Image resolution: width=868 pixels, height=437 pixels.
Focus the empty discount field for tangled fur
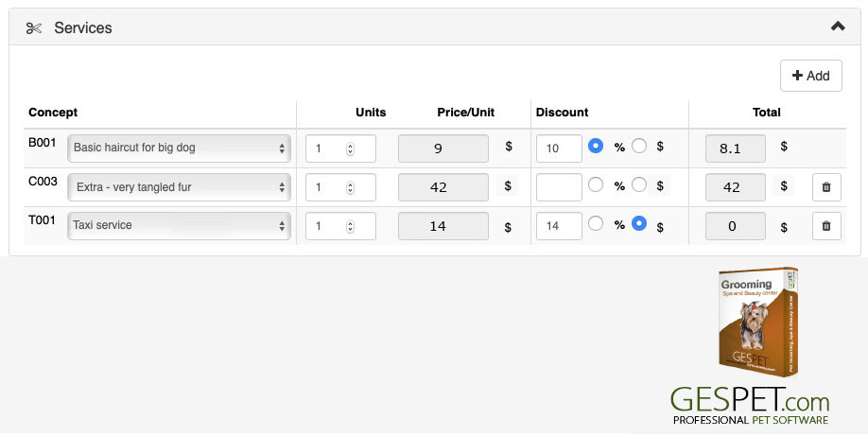tap(559, 187)
